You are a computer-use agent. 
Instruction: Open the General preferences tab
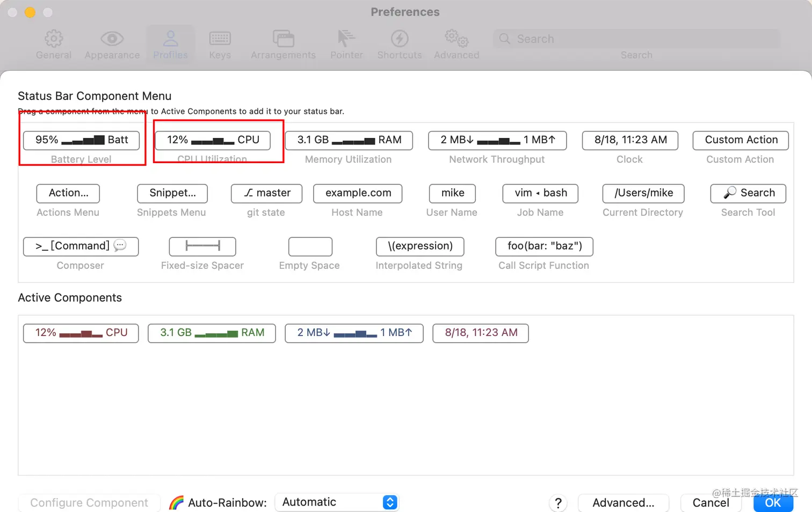(x=54, y=45)
